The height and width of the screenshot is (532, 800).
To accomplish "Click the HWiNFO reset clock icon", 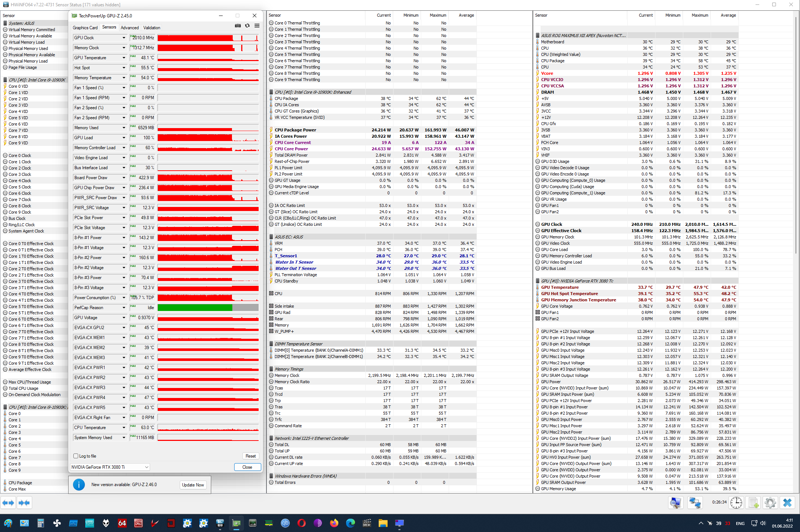I will (736, 503).
